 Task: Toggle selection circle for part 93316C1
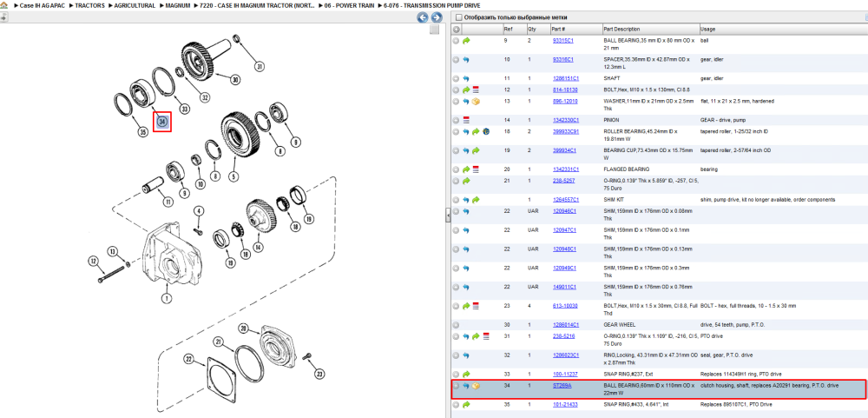(457, 59)
